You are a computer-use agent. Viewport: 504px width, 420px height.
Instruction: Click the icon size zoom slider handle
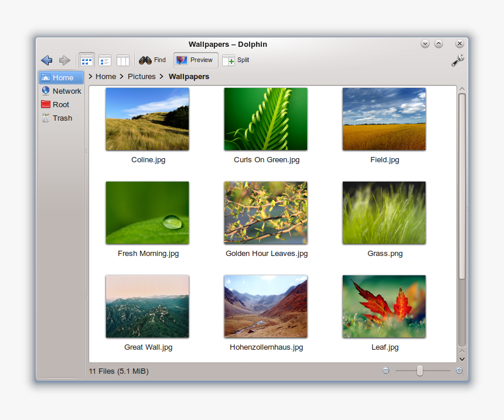420,370
